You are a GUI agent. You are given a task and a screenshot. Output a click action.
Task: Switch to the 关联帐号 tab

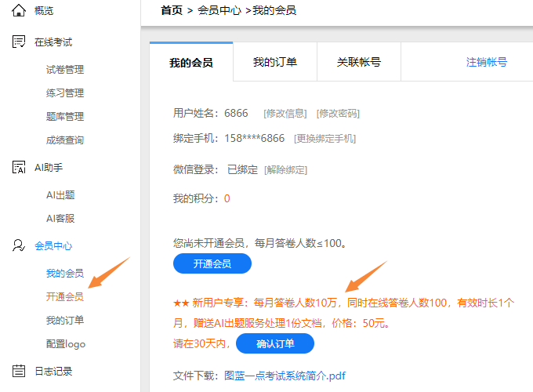pos(359,62)
